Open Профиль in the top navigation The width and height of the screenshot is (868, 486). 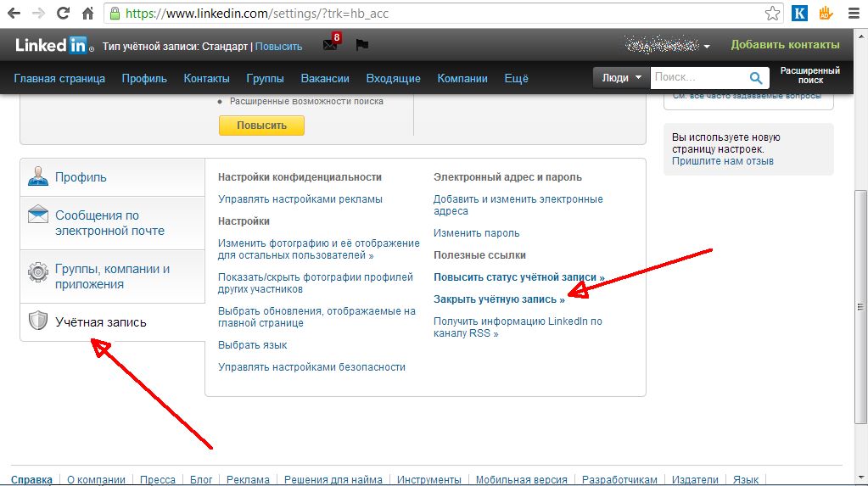point(144,79)
